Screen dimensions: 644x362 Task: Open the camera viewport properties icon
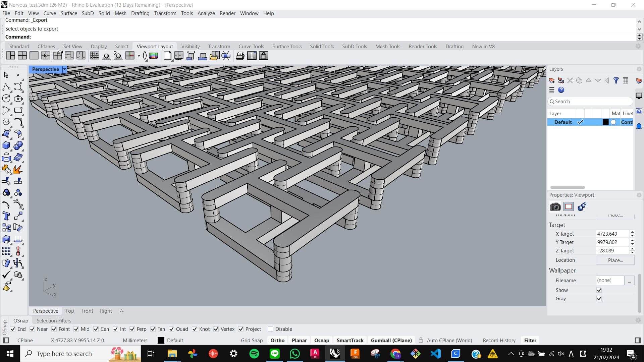[x=555, y=206]
